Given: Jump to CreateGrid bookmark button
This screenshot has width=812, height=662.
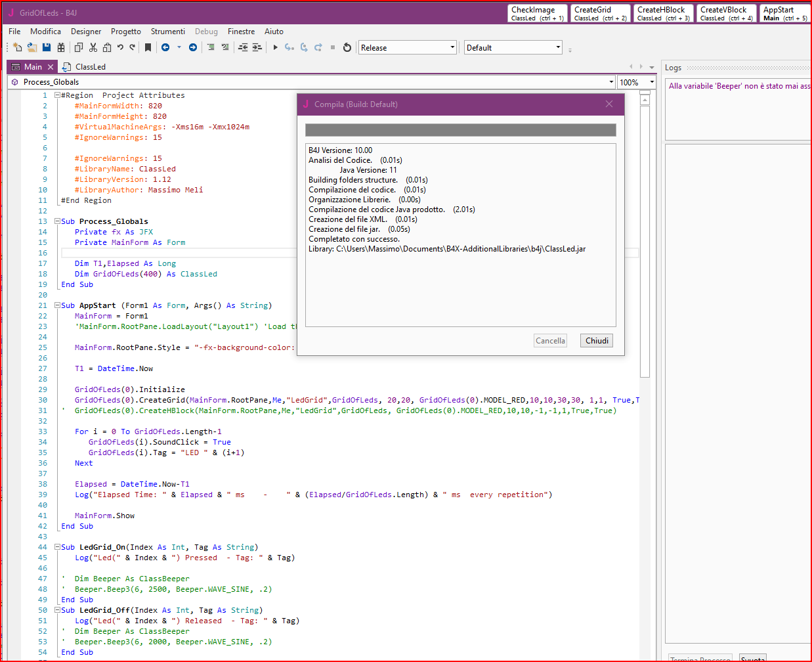Looking at the screenshot, I should (600, 13).
